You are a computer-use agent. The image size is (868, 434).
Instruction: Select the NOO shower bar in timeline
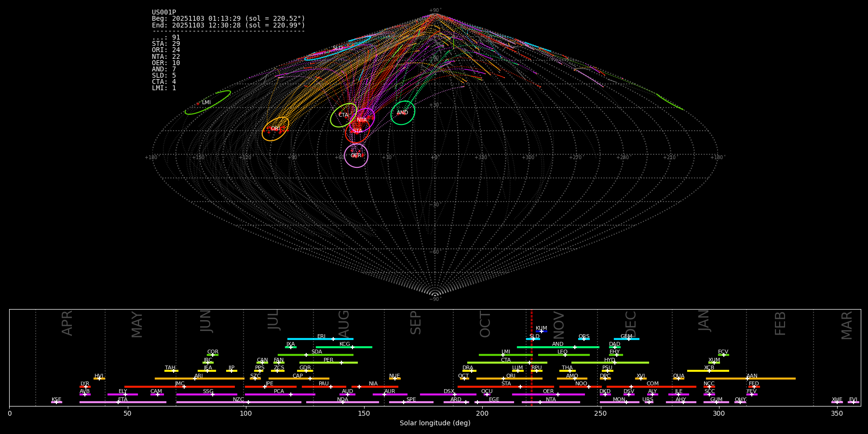581,387
